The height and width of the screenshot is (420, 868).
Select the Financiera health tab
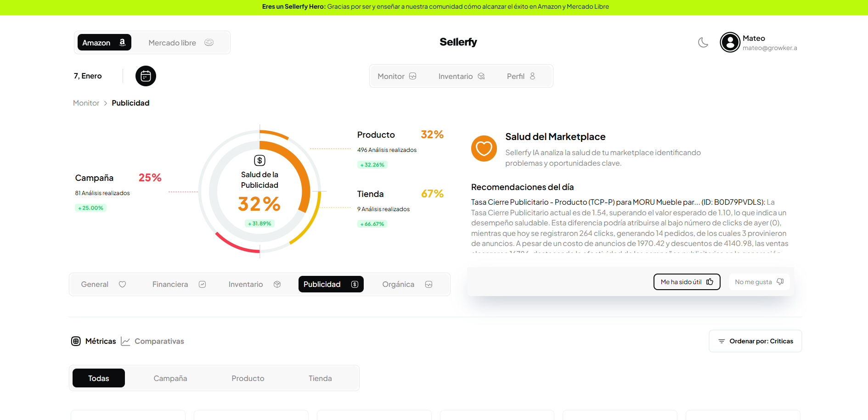179,284
